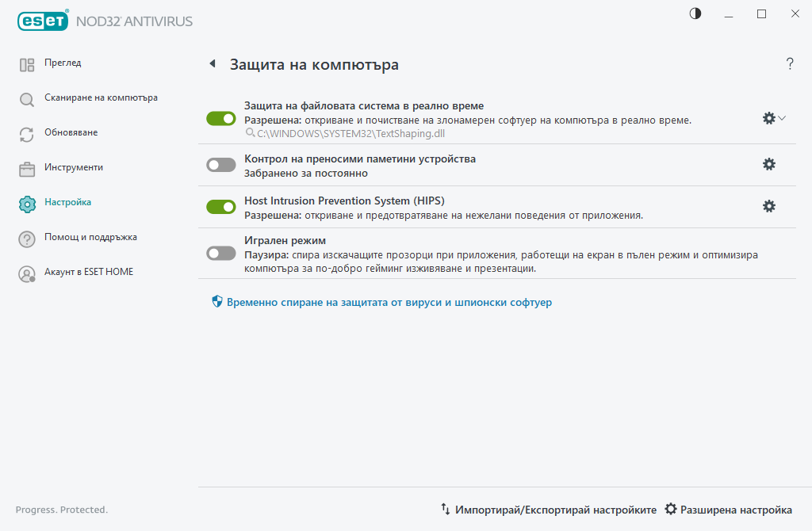Image resolution: width=812 pixels, height=531 pixels.
Task: Open gear settings for removable device control
Action: point(768,164)
